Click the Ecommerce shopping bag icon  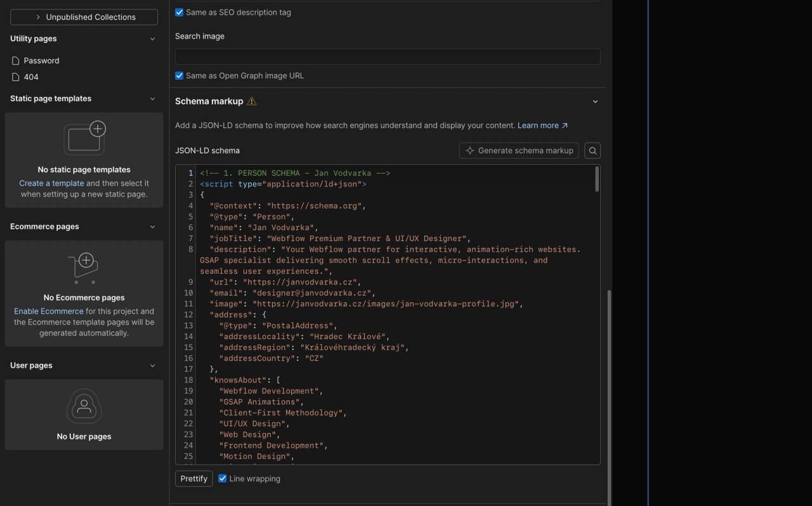(x=84, y=268)
